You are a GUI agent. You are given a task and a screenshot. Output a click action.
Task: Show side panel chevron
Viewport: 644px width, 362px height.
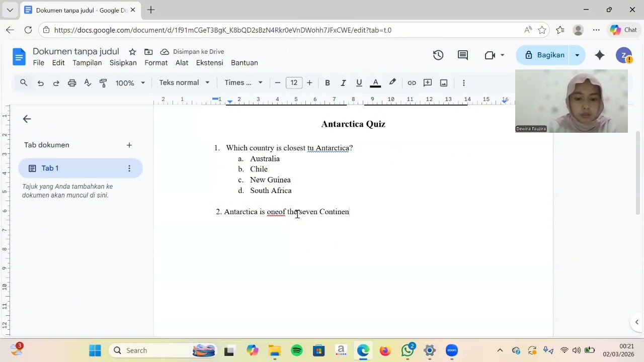click(636, 322)
